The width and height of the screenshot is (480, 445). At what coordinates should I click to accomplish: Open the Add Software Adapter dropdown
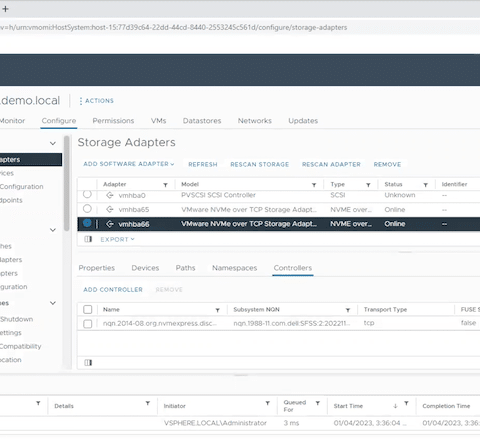click(129, 164)
